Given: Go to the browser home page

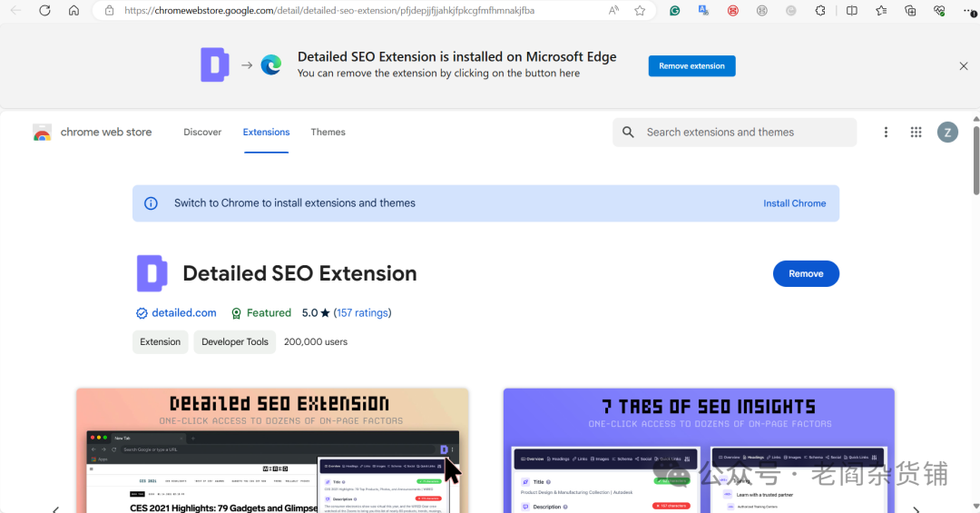Looking at the screenshot, I should [74, 11].
